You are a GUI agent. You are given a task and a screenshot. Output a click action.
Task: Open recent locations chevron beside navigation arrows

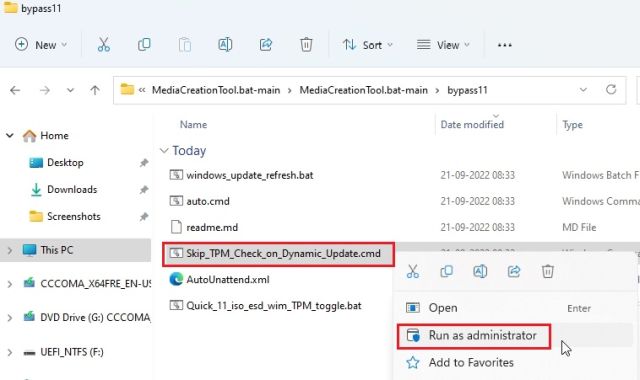coord(70,90)
